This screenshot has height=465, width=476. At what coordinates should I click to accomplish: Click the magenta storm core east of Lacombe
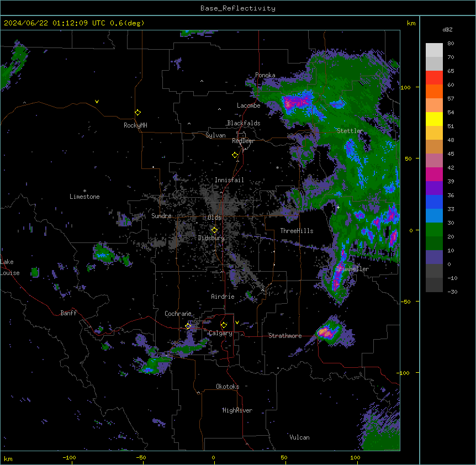[x=296, y=102]
